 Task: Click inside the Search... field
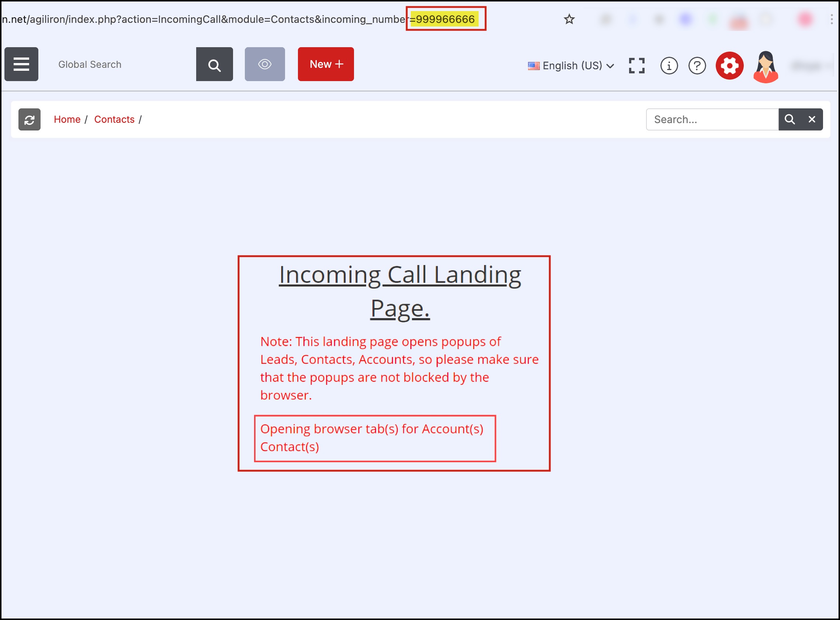tap(712, 119)
